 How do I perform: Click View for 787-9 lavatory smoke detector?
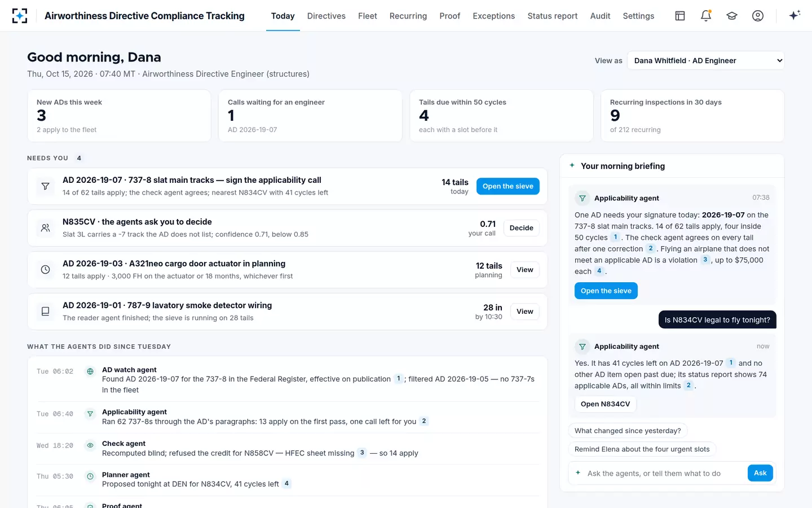525,312
